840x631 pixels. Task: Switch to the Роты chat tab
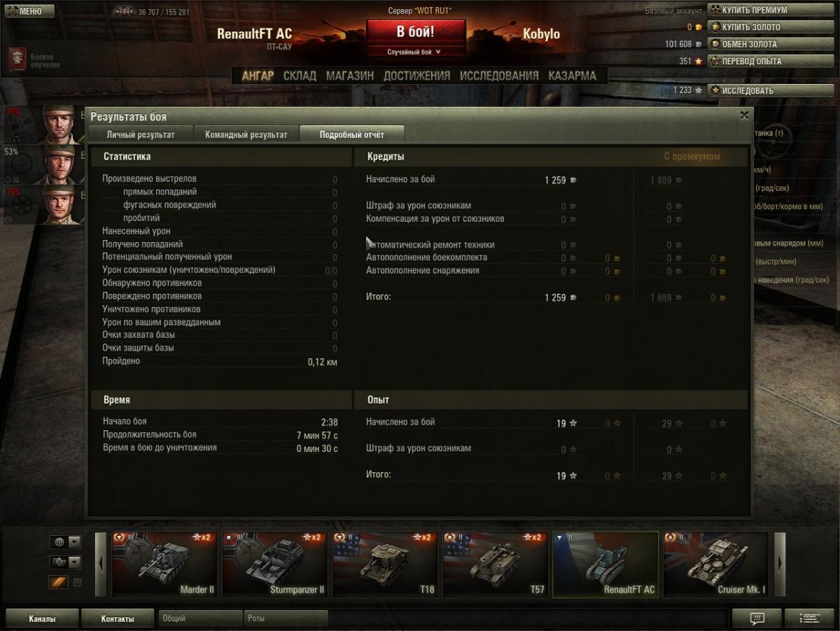click(286, 618)
